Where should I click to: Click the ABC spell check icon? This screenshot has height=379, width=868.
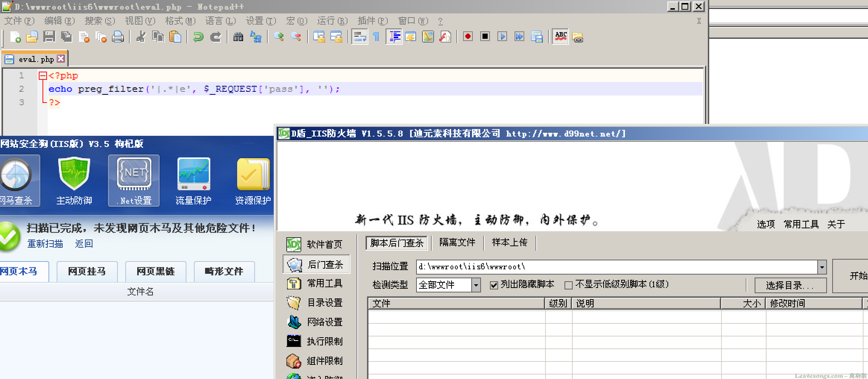pos(560,37)
